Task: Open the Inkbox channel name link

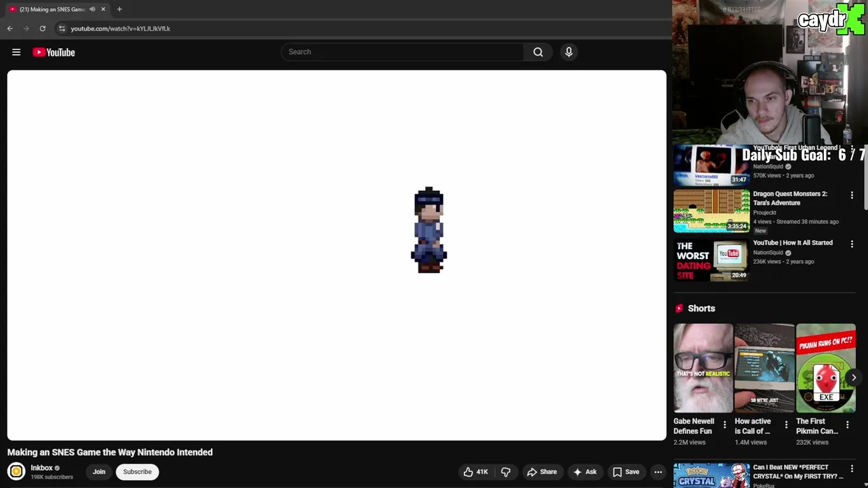Action: point(41,468)
